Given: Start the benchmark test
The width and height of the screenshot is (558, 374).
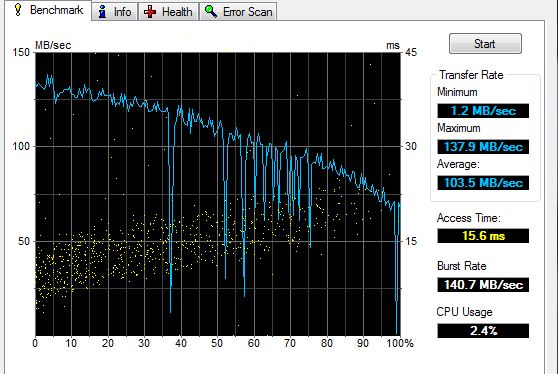Looking at the screenshot, I should point(485,44).
